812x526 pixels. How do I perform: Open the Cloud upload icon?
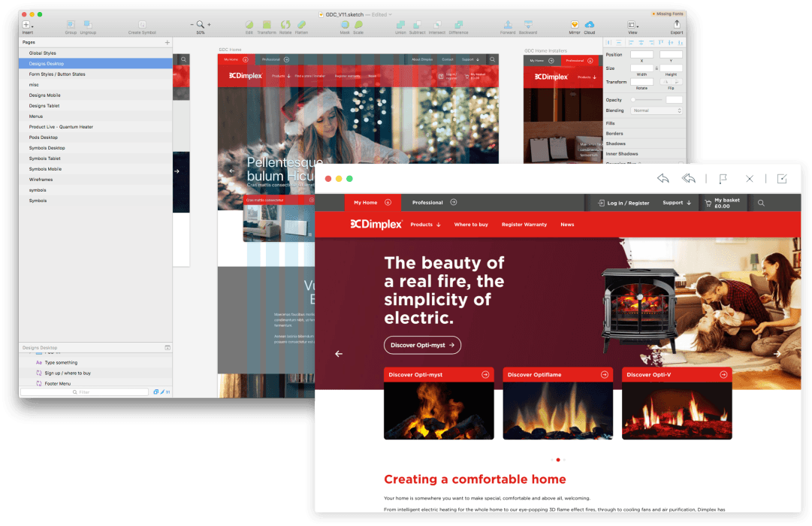click(x=589, y=25)
